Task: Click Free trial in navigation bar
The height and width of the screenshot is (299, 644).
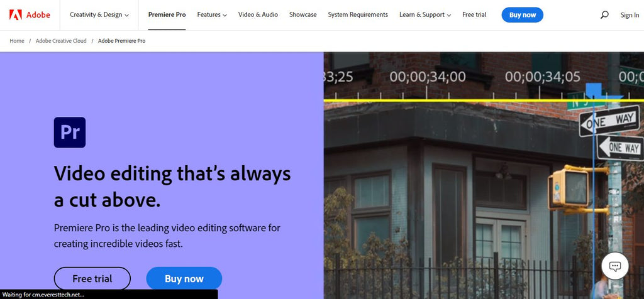Action: pyautogui.click(x=474, y=15)
